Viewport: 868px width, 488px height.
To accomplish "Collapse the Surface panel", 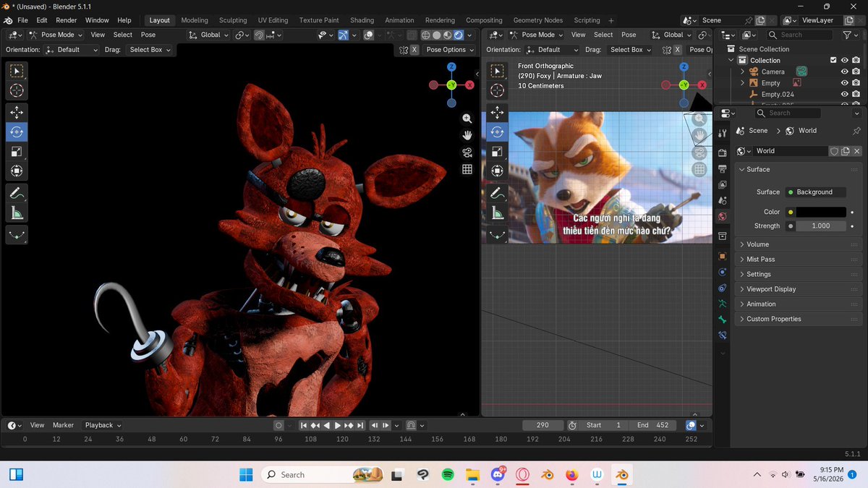I will (798, 169).
